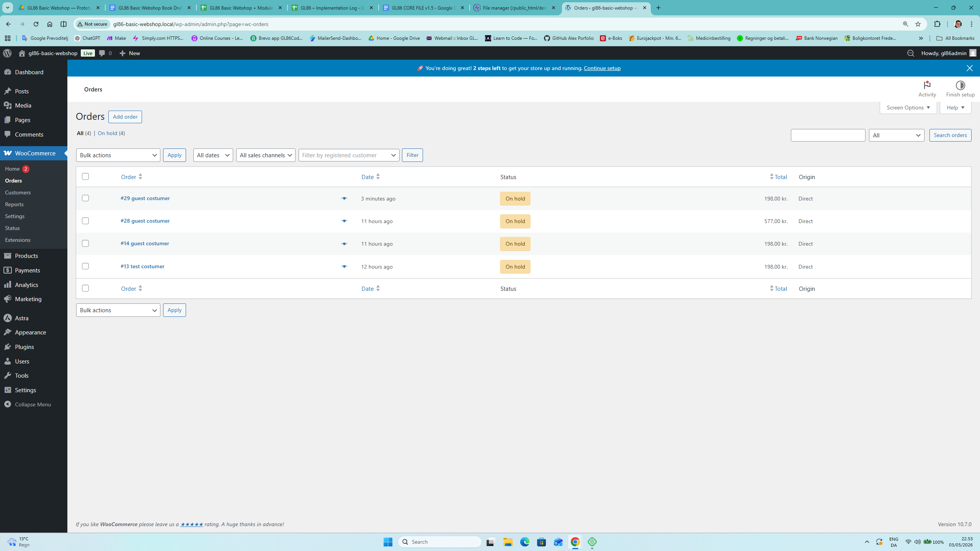Viewport: 980px width, 551px height.
Task: Tick the select-all checkbox in table footer
Action: (85, 288)
